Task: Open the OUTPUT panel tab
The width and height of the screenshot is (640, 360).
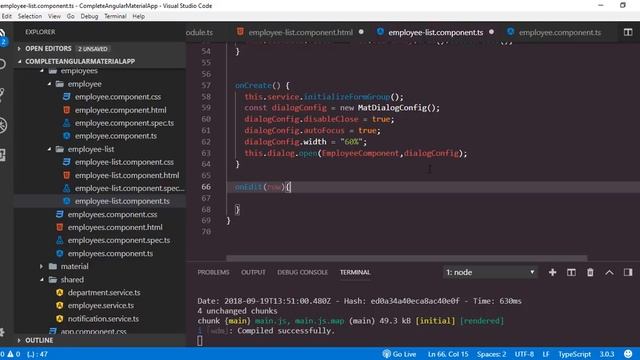Action: tap(253, 272)
